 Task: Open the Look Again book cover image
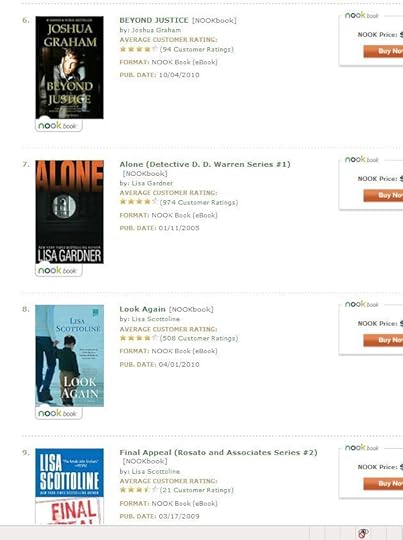point(70,356)
